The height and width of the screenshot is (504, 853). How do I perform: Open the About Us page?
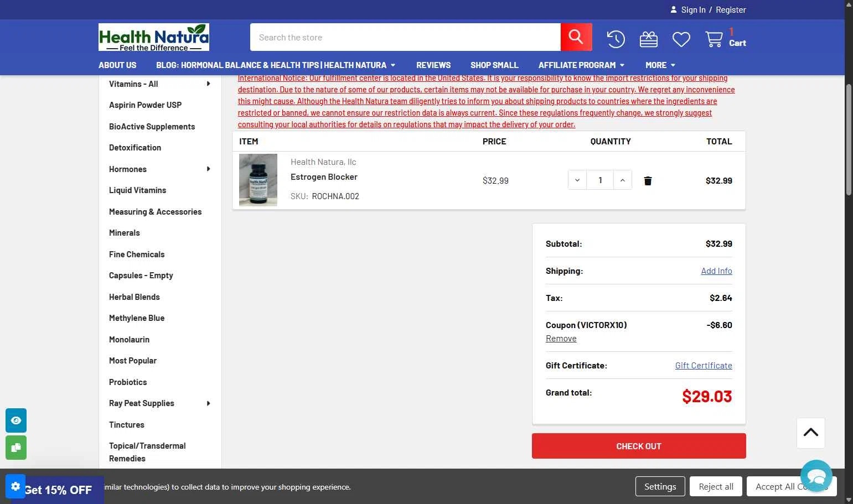click(117, 65)
